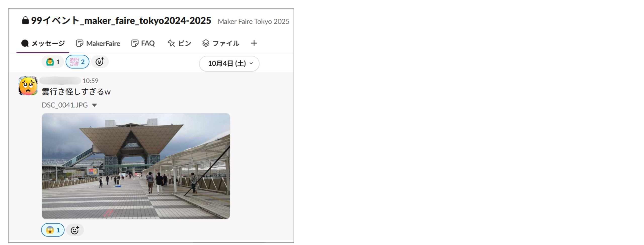
Task: Switch to the FAQ tab
Action: tap(143, 43)
